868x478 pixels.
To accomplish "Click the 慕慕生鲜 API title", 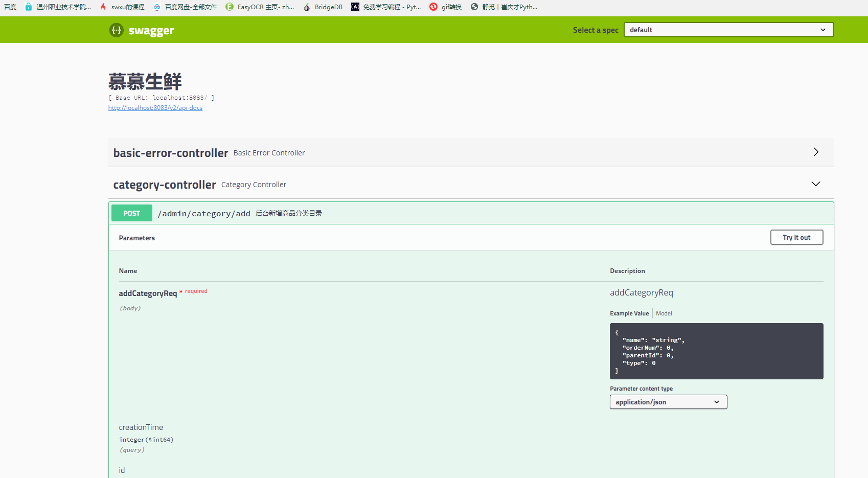I will (145, 81).
